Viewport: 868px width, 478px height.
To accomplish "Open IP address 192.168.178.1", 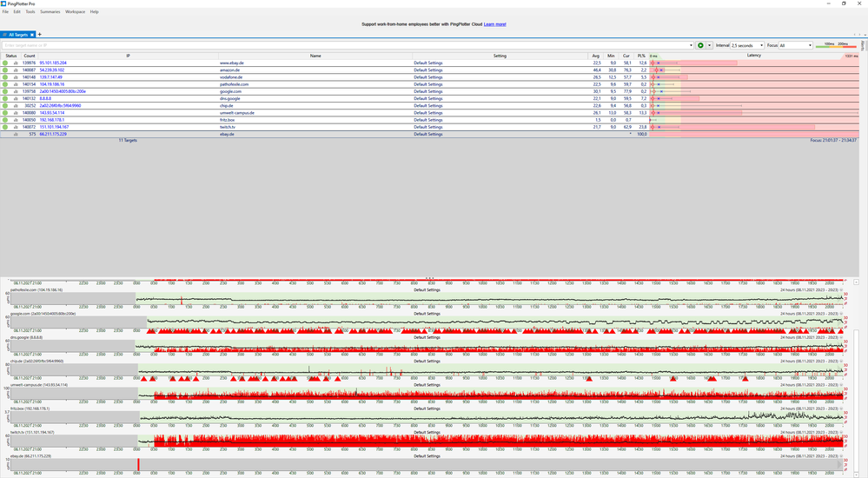I will pos(51,120).
